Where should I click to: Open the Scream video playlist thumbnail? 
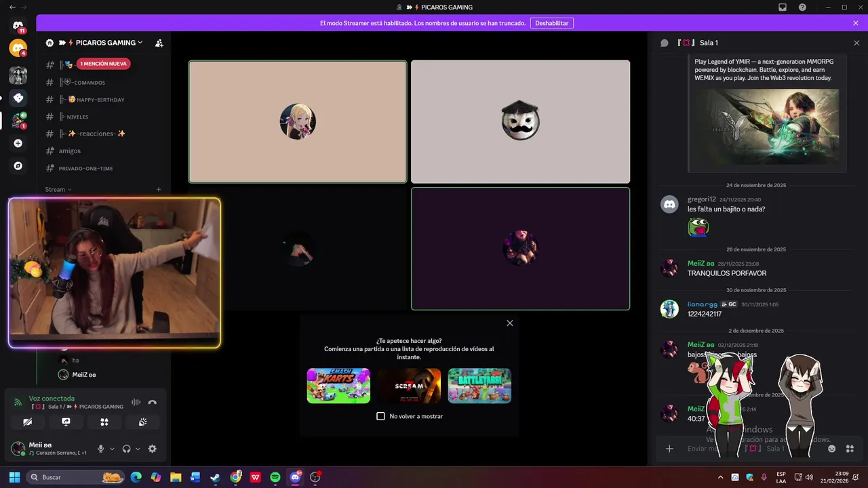(409, 386)
